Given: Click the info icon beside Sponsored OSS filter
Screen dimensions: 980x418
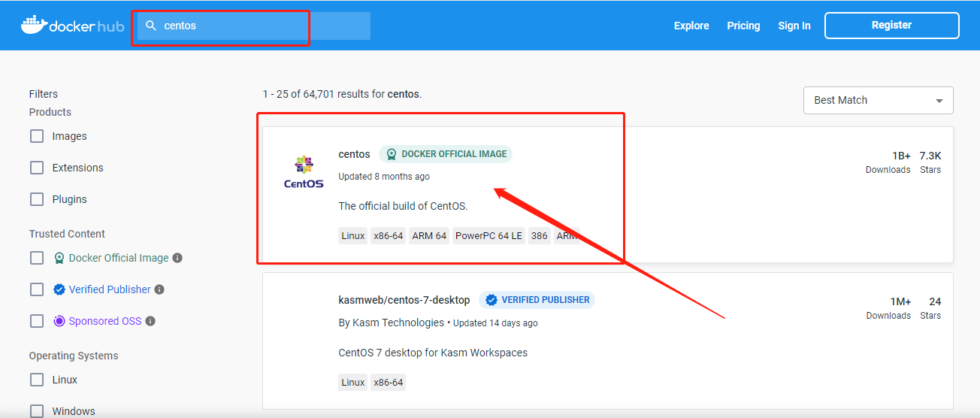Looking at the screenshot, I should 150,321.
